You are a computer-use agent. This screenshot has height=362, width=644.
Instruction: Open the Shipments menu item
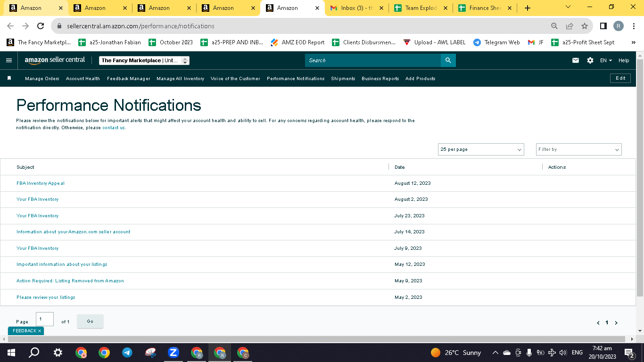(x=343, y=79)
